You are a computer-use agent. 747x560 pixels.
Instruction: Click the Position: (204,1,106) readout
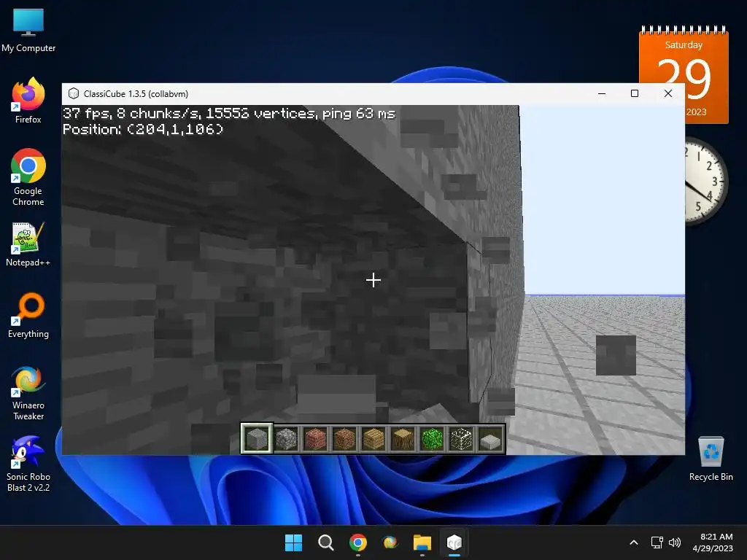coord(143,129)
